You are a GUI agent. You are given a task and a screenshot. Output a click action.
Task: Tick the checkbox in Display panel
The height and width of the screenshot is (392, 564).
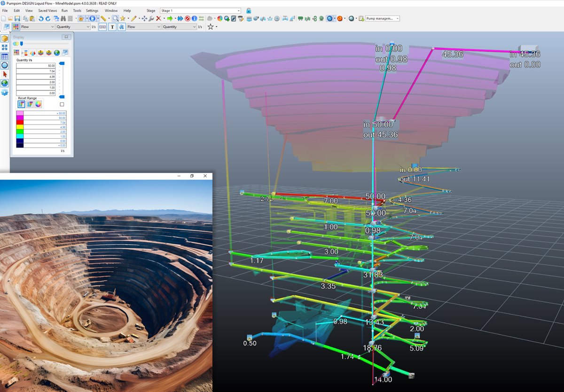[x=62, y=104]
